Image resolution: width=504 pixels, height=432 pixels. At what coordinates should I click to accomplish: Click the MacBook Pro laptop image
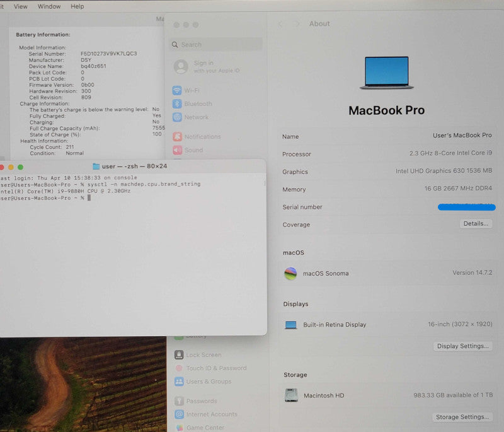(x=387, y=73)
